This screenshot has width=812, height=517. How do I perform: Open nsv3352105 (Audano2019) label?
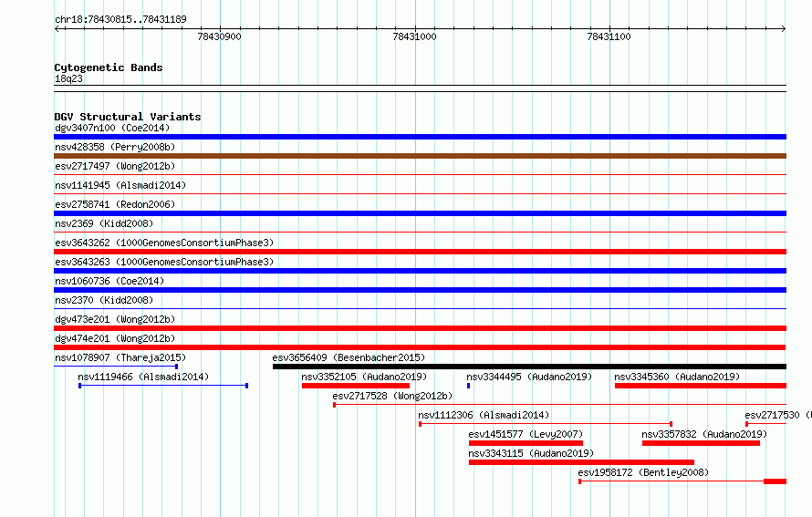pos(364,377)
